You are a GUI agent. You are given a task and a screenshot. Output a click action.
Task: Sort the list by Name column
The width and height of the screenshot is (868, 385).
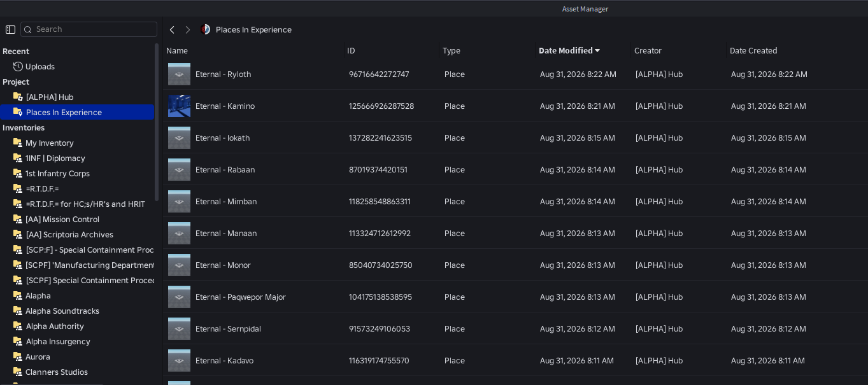coord(177,51)
